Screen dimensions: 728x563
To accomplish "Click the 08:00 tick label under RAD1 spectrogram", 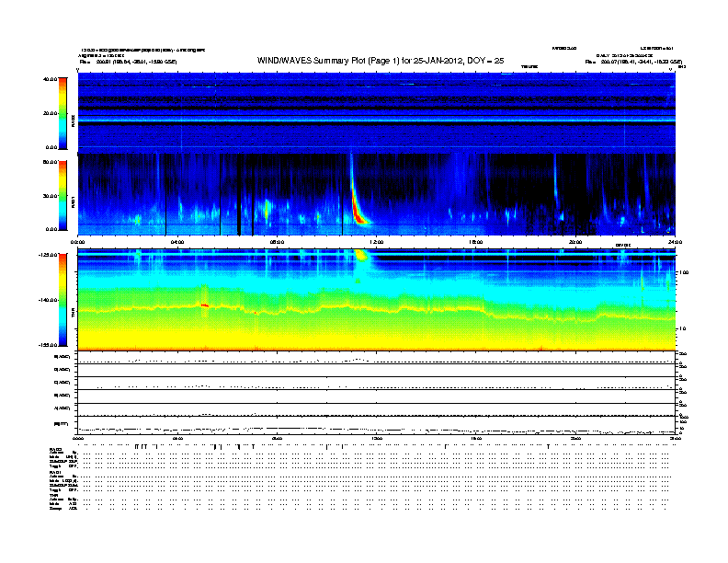I will (277, 242).
